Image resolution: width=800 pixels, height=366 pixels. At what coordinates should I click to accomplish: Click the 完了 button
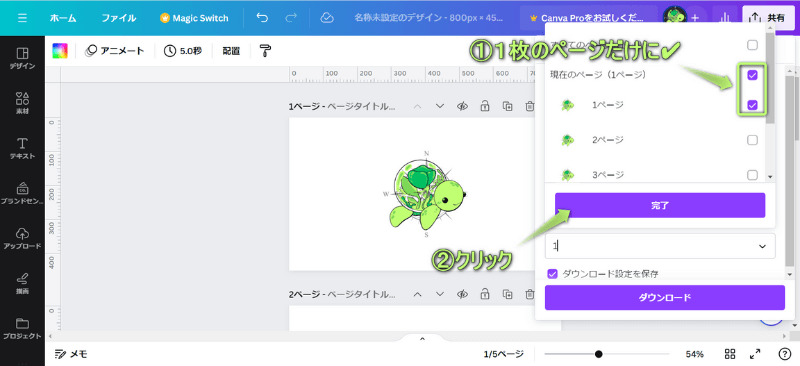coord(660,205)
